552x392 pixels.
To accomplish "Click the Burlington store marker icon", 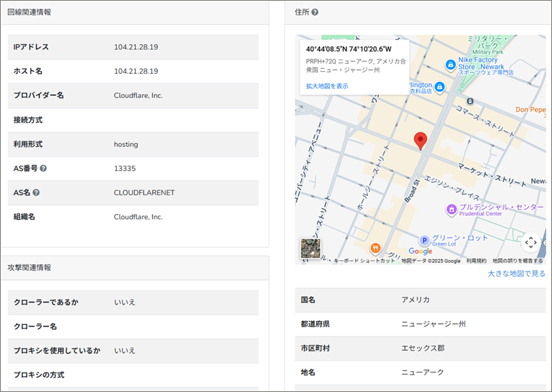I will point(439,87).
